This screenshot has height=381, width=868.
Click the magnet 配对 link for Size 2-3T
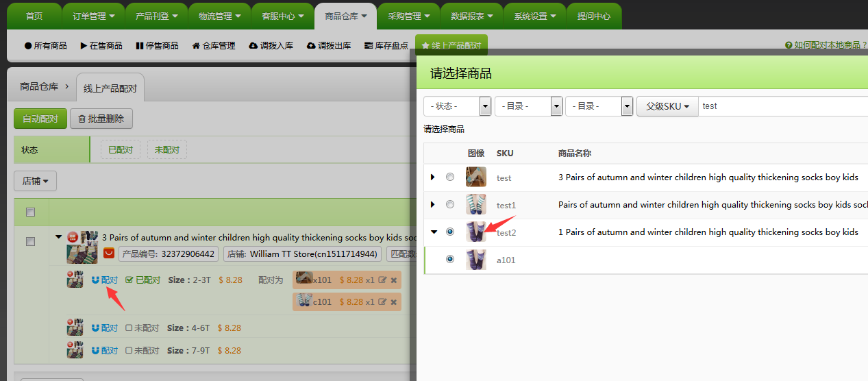pyautogui.click(x=105, y=280)
